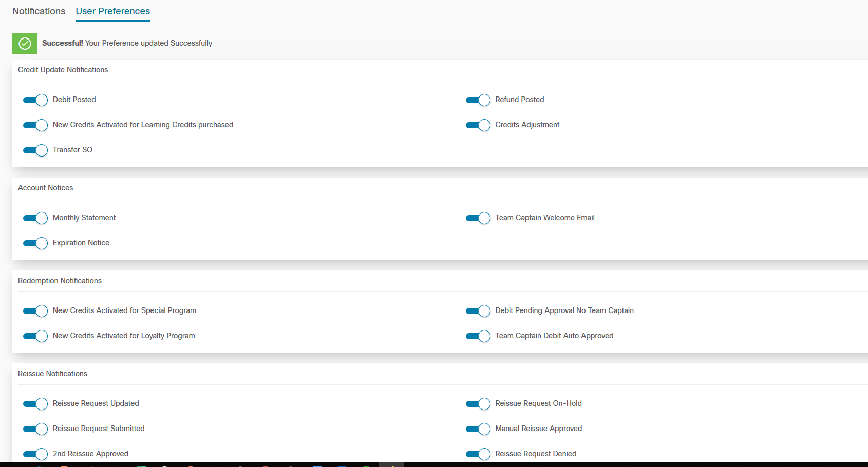Disable the Monthly Statement notice
Screen dimensions: 868x467
pos(35,218)
